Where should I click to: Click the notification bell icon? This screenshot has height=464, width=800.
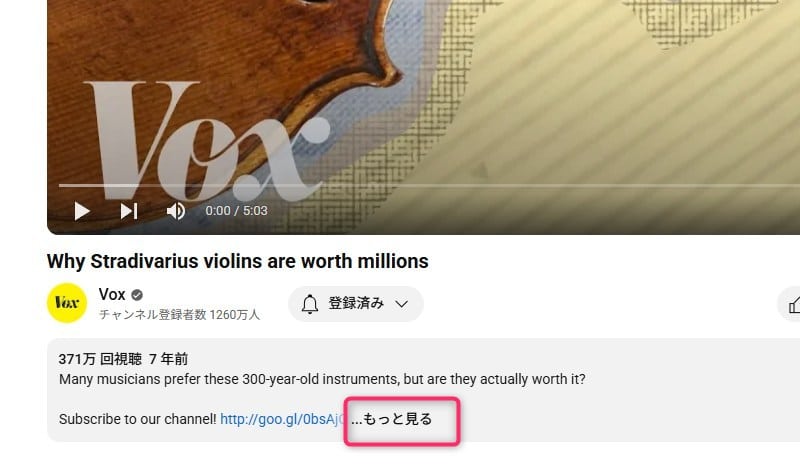point(309,304)
